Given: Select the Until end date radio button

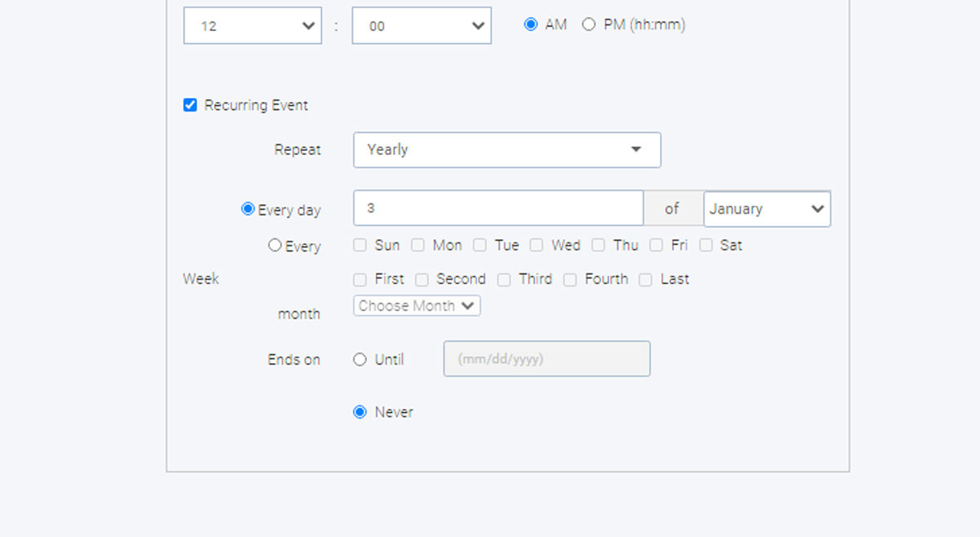Looking at the screenshot, I should pyautogui.click(x=360, y=360).
